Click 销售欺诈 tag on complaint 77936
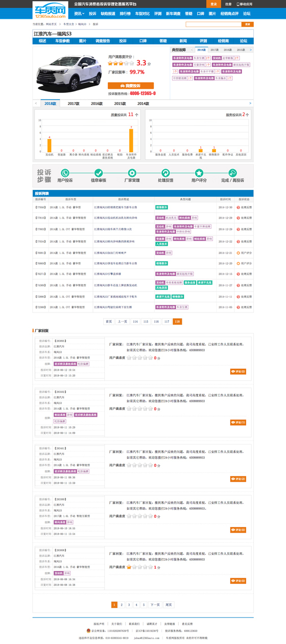The height and width of the screenshot is (644, 286). pyautogui.click(x=161, y=207)
